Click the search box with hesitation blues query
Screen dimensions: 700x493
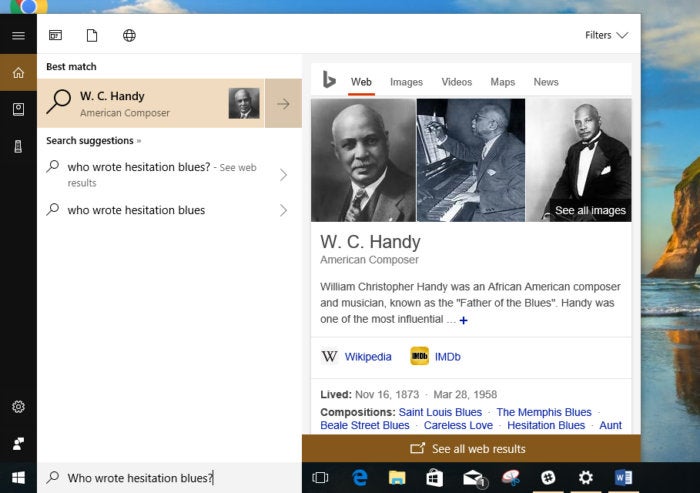pos(170,478)
